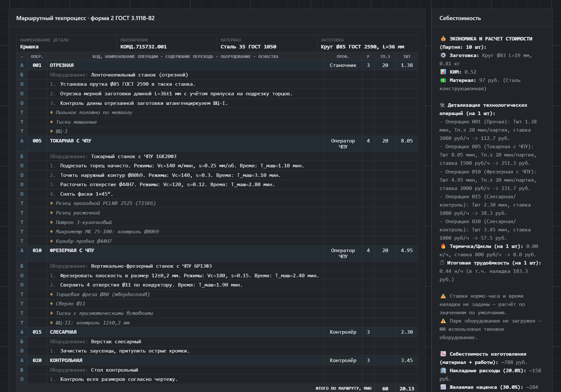Viewport: 561px width, 392px height.
Task: Click the warning icon beside Ставки нормо-часа
Action: click(443, 296)
